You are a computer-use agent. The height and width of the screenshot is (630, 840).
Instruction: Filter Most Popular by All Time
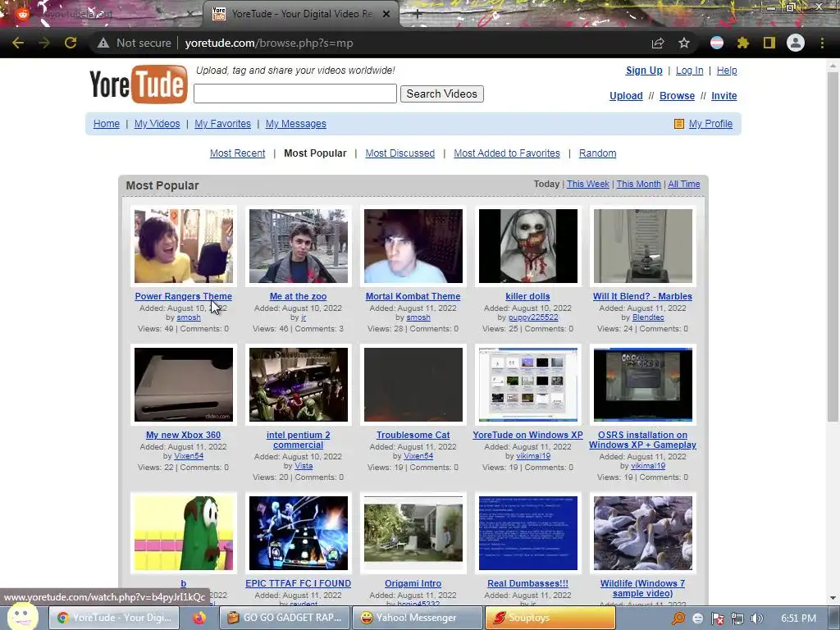pyautogui.click(x=684, y=184)
